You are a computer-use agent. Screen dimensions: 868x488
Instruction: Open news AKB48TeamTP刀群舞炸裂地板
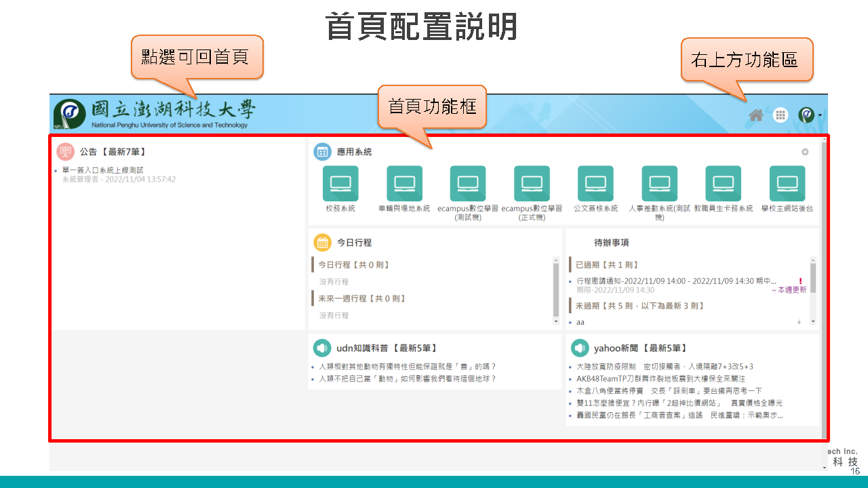click(x=660, y=378)
